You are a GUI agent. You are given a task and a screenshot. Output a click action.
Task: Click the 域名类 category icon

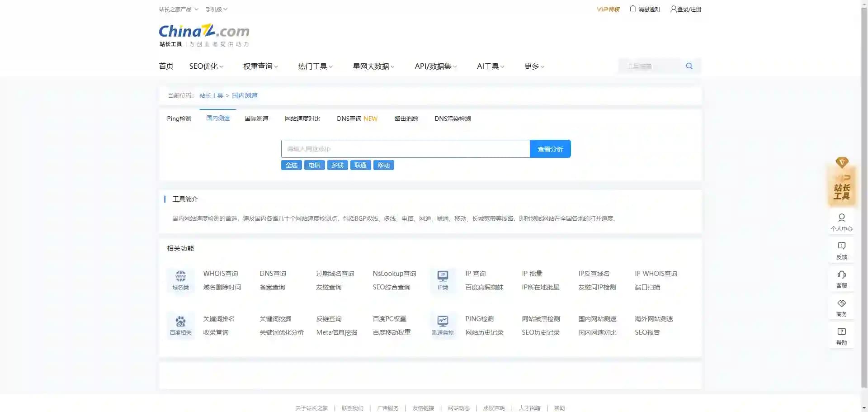180,280
